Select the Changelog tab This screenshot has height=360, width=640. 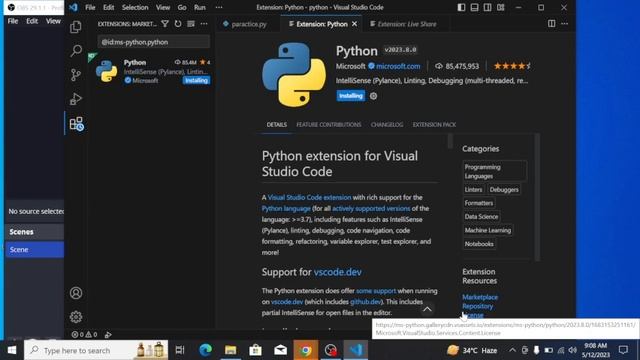387,124
